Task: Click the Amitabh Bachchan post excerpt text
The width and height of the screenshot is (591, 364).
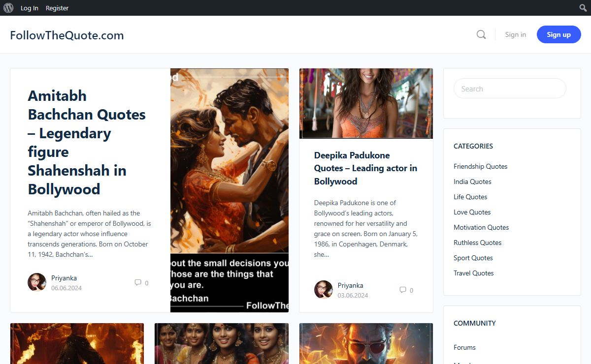Action: tap(90, 234)
